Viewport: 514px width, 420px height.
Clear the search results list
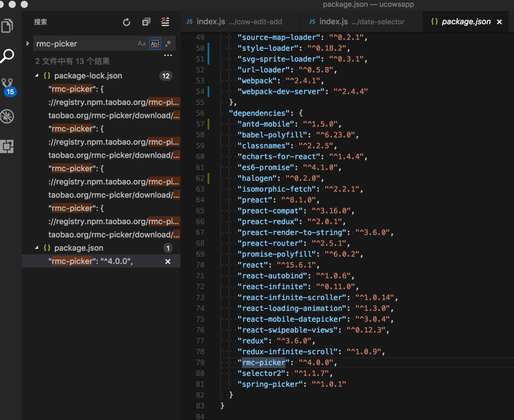coord(165,22)
